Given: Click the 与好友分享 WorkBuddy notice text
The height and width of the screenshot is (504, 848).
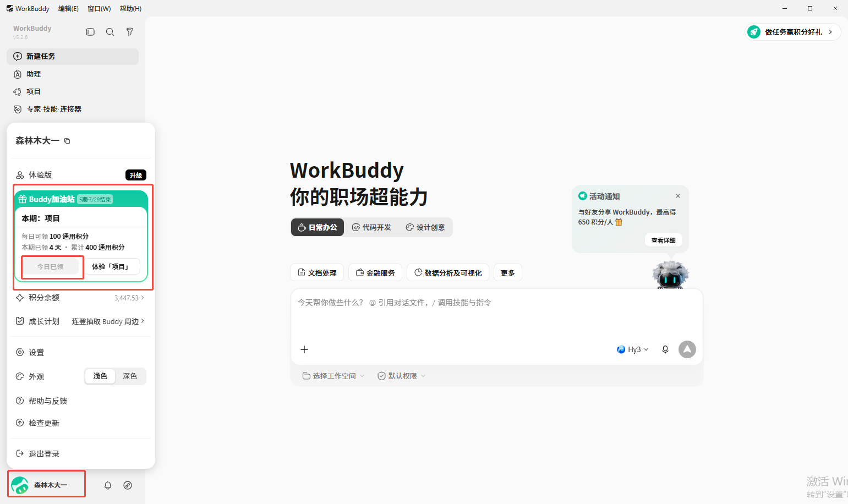Looking at the screenshot, I should 627,217.
